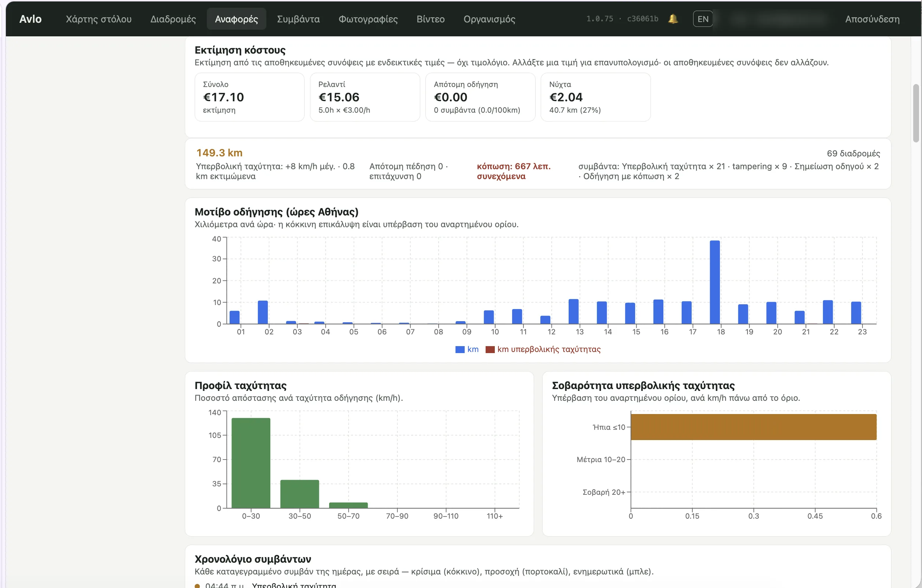This screenshot has height=588, width=922.
Task: Click Αποσύνδεση to log out
Action: coord(872,19)
